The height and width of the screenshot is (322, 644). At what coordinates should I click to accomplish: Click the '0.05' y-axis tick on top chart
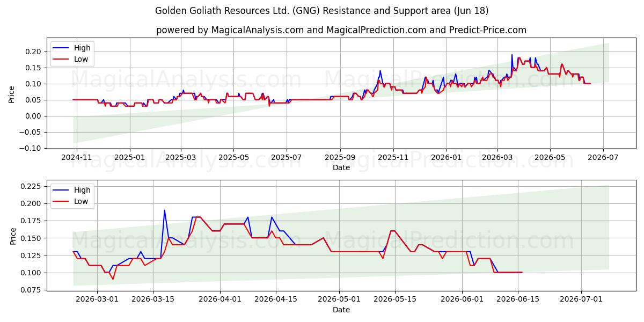click(34, 100)
